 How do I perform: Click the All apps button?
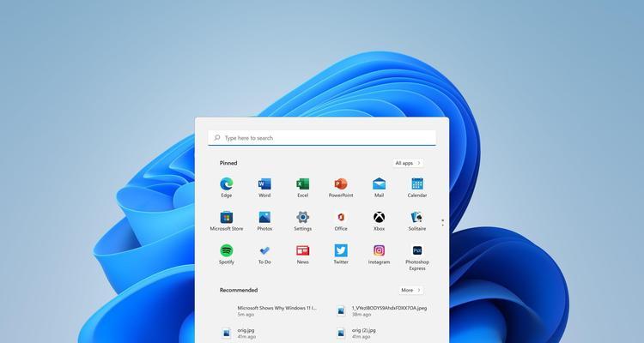pyautogui.click(x=408, y=163)
